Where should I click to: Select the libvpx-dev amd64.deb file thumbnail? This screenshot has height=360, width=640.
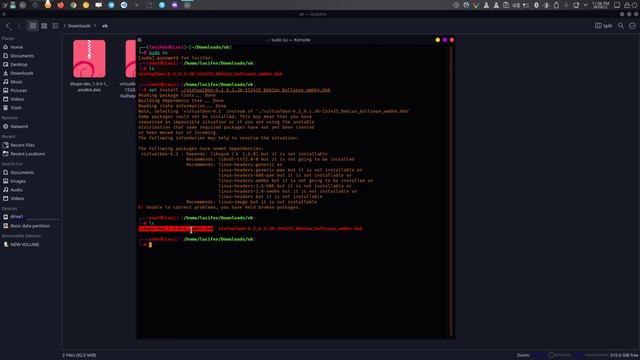pyautogui.click(x=89, y=59)
